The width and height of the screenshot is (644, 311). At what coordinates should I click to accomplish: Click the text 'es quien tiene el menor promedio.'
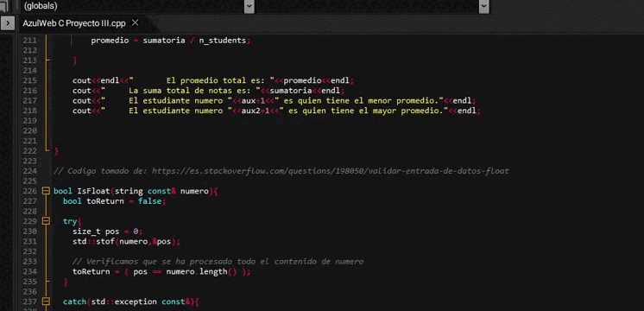pos(363,101)
